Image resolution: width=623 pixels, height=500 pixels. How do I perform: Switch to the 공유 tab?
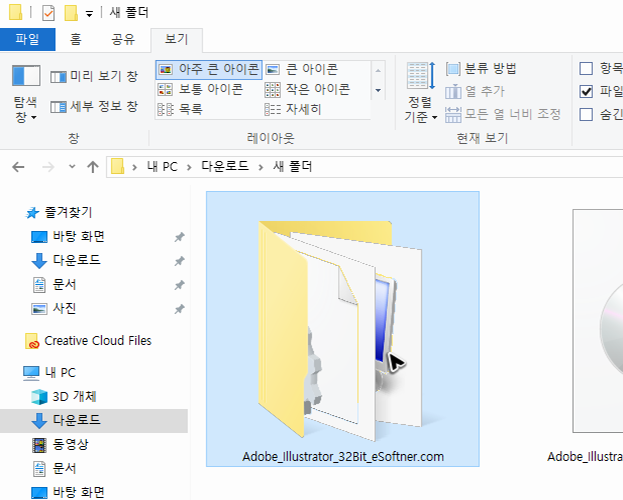click(x=123, y=39)
